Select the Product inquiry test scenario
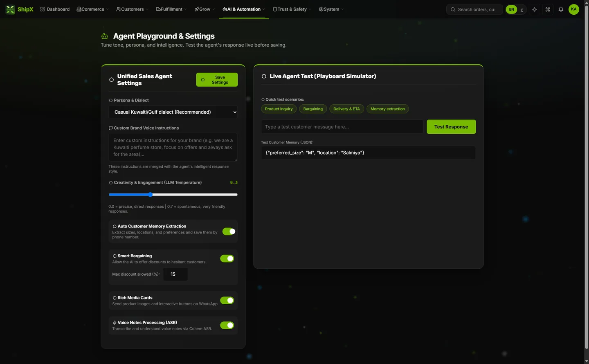The height and width of the screenshot is (364, 589). tap(279, 109)
